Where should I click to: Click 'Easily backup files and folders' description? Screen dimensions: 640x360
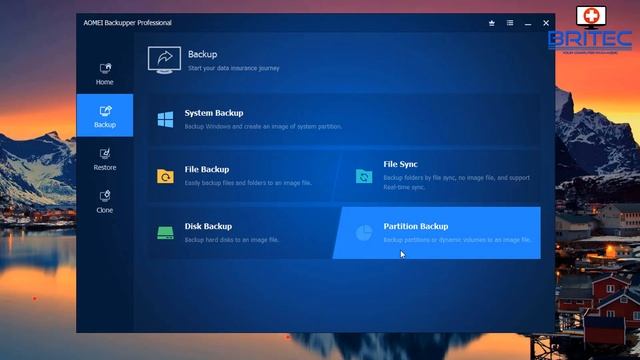pos(248,183)
